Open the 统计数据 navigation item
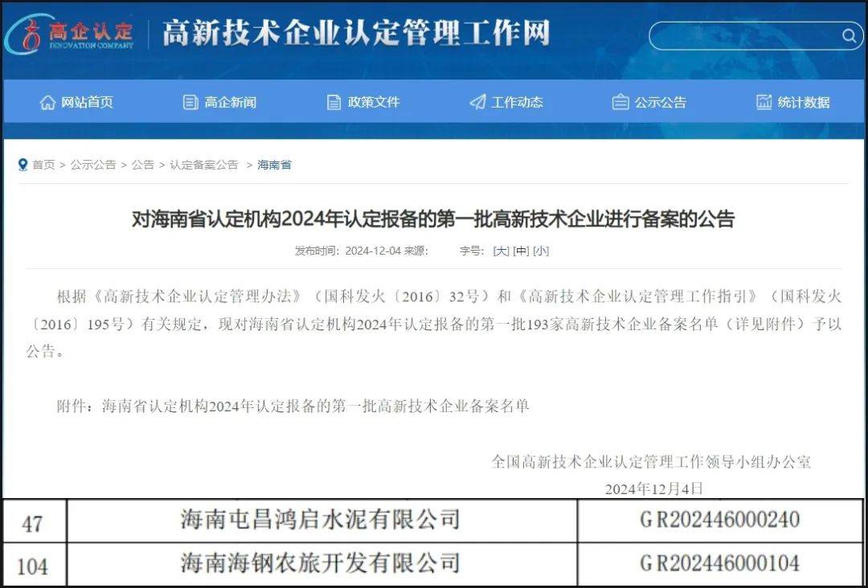The height and width of the screenshot is (588, 868). (793, 102)
